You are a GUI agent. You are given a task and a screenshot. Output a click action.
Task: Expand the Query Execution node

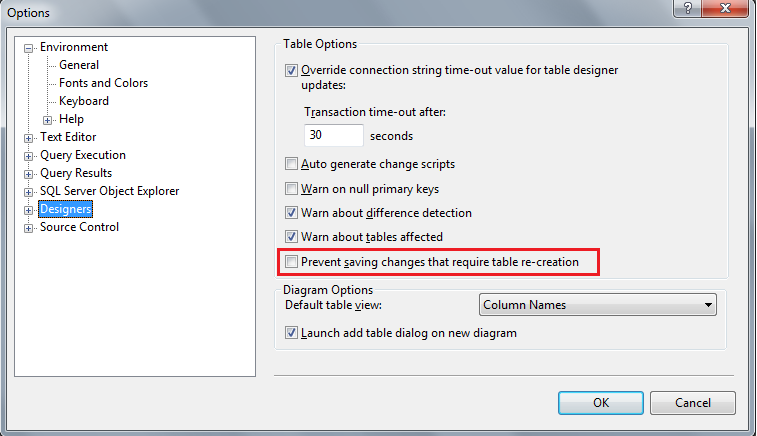pyautogui.click(x=28, y=156)
